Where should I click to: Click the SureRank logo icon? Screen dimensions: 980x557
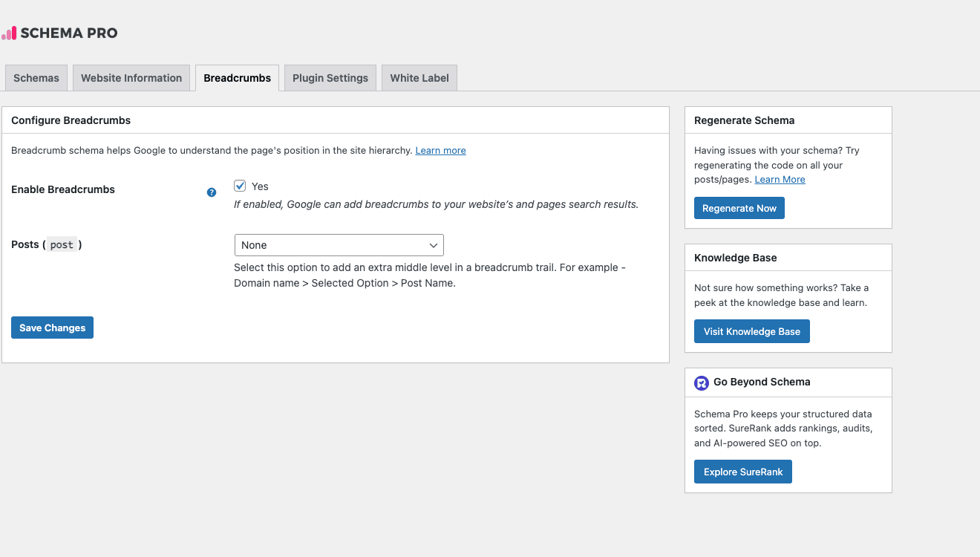point(702,383)
